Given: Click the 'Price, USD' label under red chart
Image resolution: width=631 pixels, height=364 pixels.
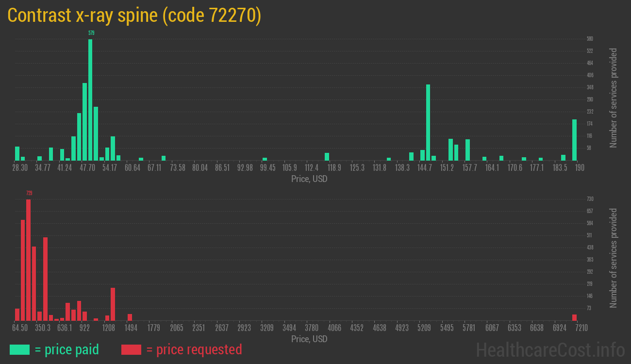Looking at the screenshot, I should pos(309,339).
